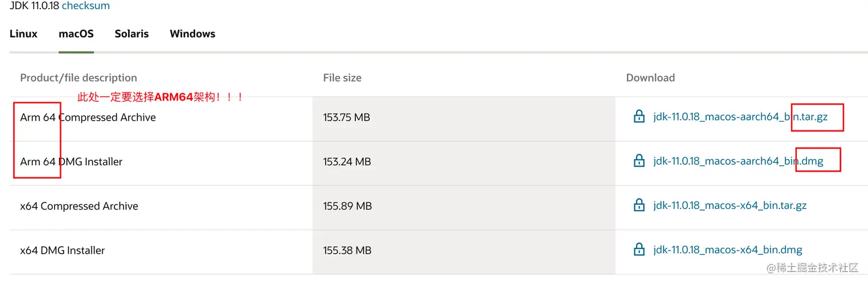Viewport: 868px width, 283px height.
Task: Switch to the Linux tab
Action: coord(24,34)
